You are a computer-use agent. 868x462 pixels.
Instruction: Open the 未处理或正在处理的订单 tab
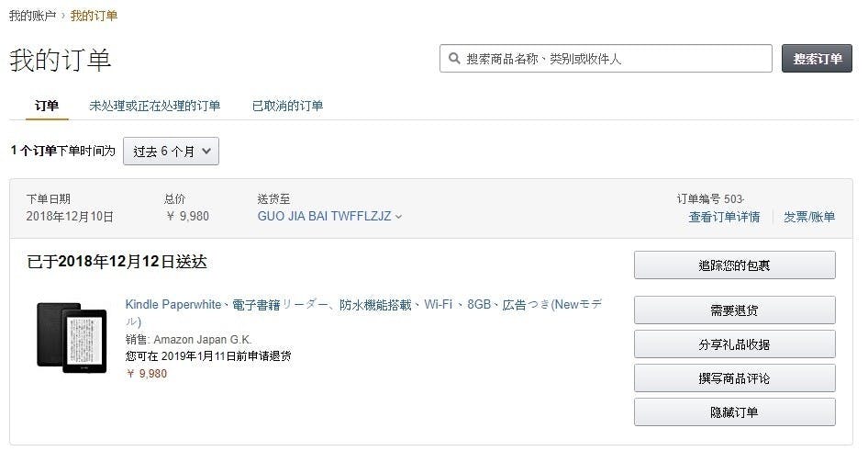coord(154,106)
